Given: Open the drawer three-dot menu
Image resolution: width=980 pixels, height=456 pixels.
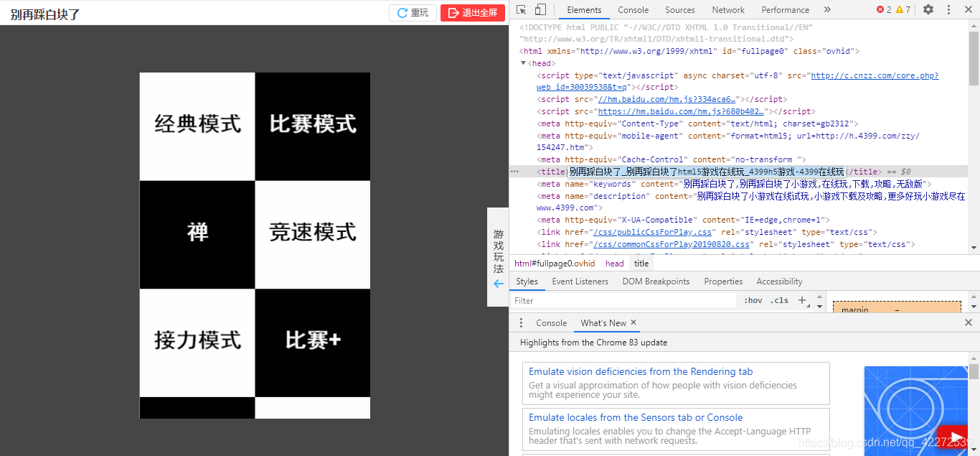Looking at the screenshot, I should click(x=522, y=323).
